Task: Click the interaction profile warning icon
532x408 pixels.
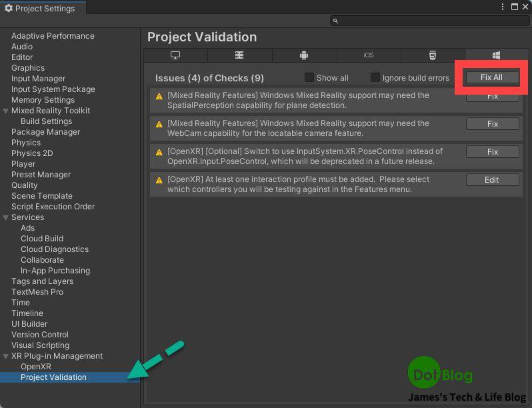Action: click(159, 181)
